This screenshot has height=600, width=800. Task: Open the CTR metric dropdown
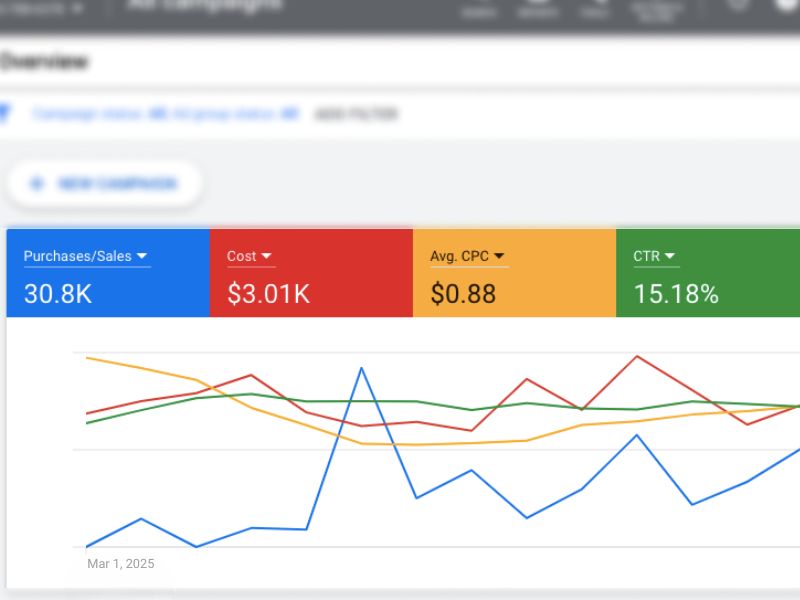672,255
